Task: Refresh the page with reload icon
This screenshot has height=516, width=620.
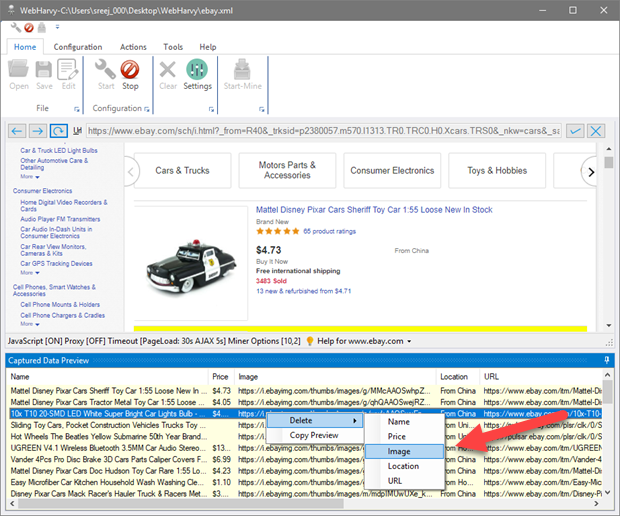Action: (59, 131)
